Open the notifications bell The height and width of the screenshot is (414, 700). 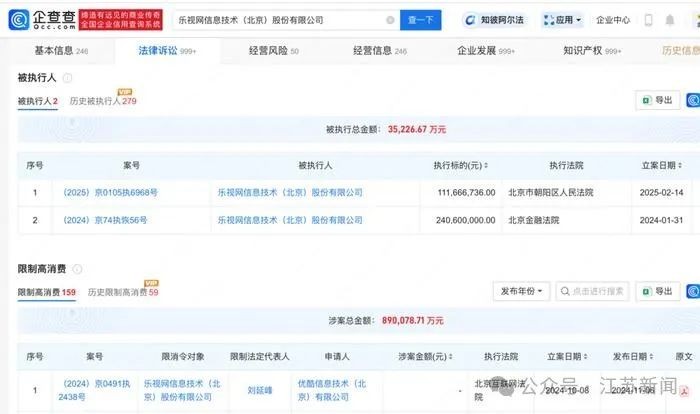(x=670, y=20)
